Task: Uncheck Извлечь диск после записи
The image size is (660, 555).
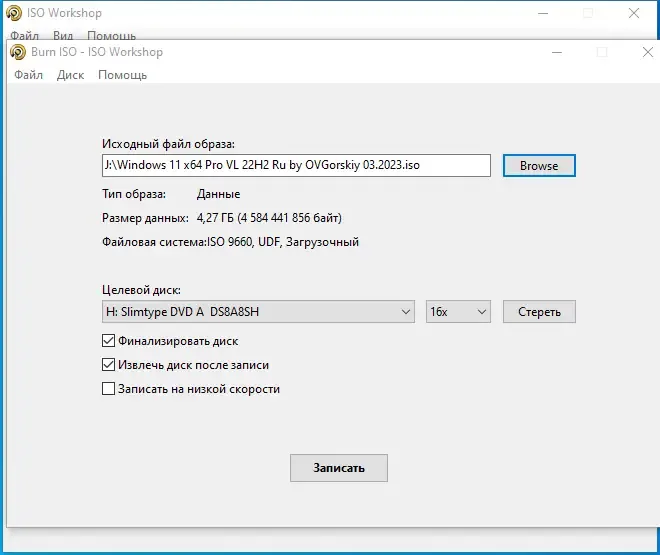Action: click(x=108, y=364)
